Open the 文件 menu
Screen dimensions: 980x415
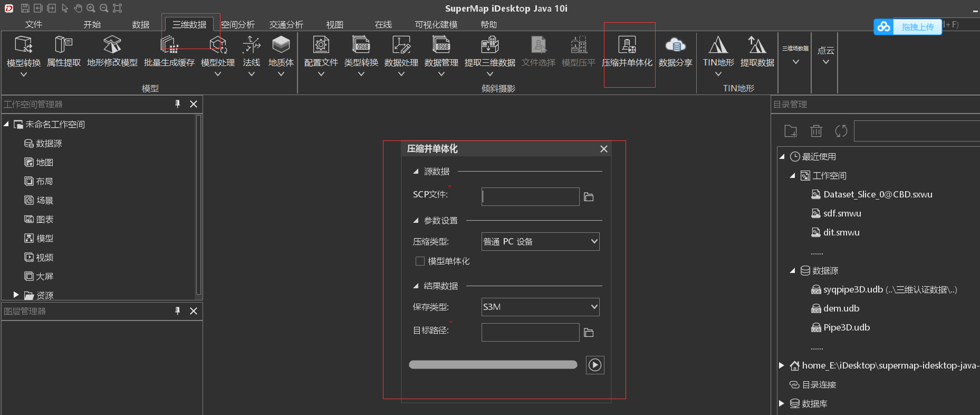pyautogui.click(x=34, y=24)
